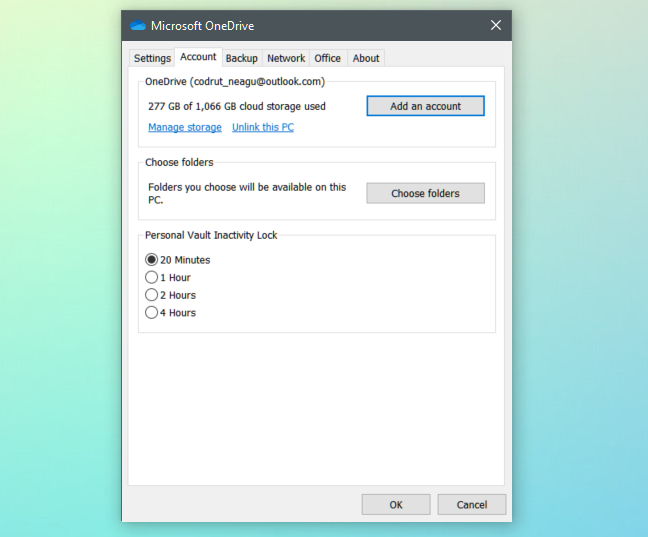Click the 'Personal Vault Inactivity Lock' heading

click(x=211, y=235)
